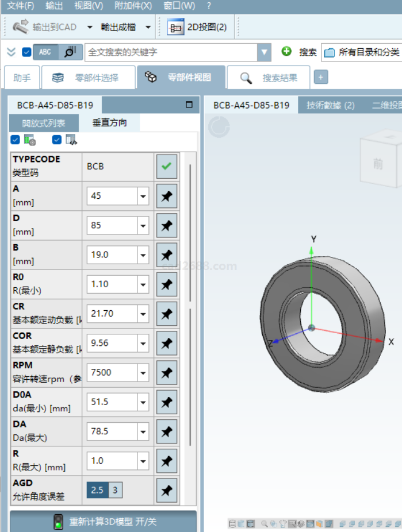Click the green checkmark beside TYPECODE
The image size is (402, 532).
(166, 167)
